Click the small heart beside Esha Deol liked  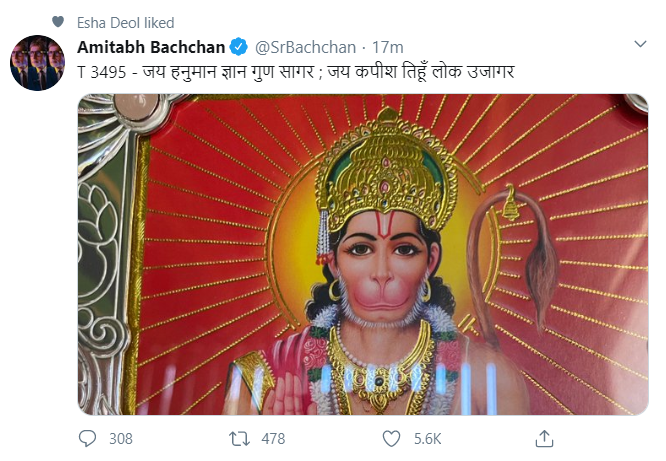click(57, 20)
